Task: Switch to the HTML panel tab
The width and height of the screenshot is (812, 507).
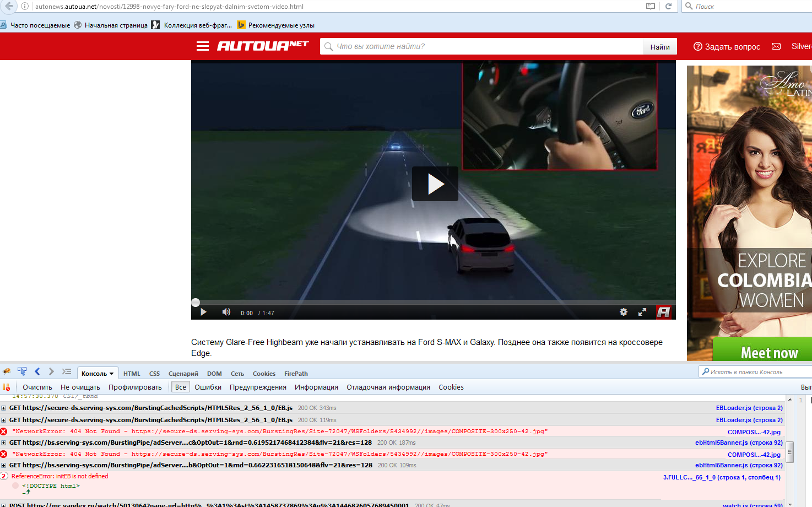Action: 132,374
